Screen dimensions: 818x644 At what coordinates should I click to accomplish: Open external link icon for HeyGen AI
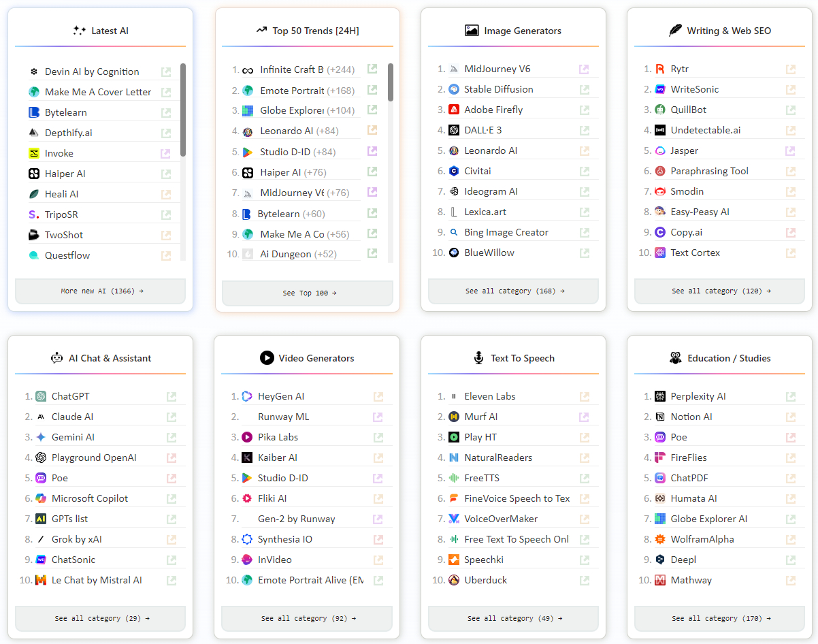click(378, 397)
